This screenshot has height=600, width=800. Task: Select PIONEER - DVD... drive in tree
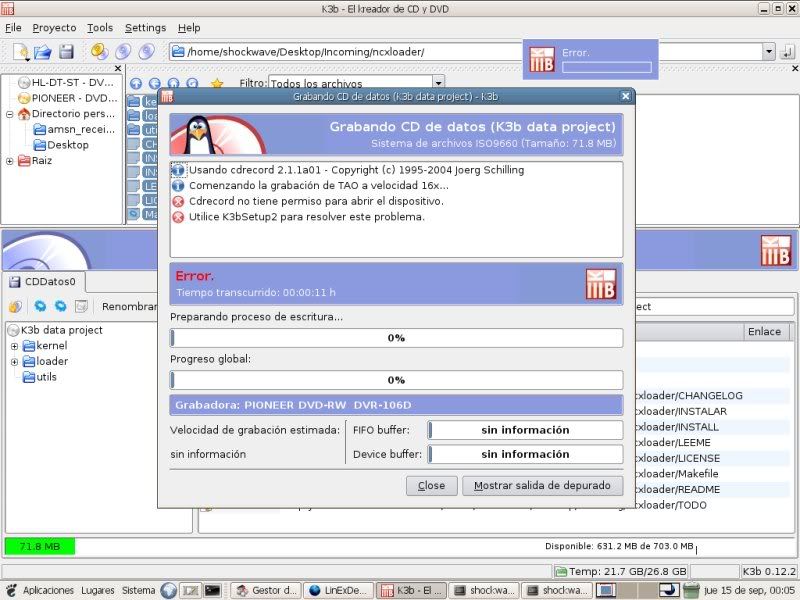68,98
